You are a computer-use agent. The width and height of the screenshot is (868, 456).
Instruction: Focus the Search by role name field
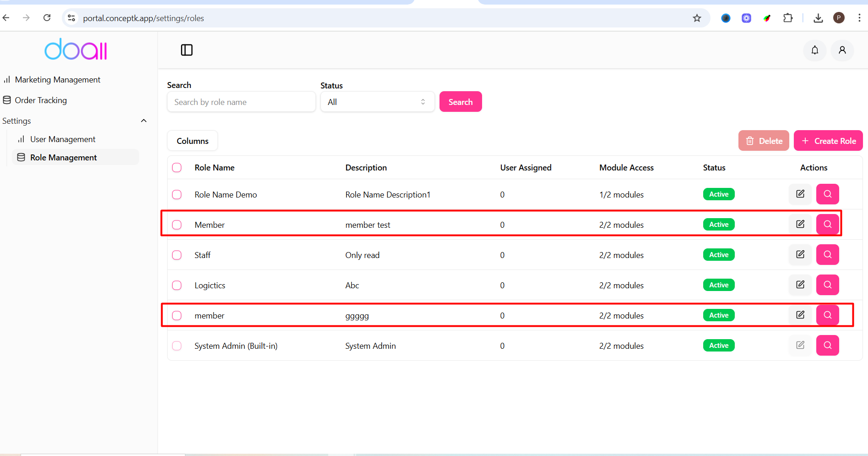tap(241, 102)
